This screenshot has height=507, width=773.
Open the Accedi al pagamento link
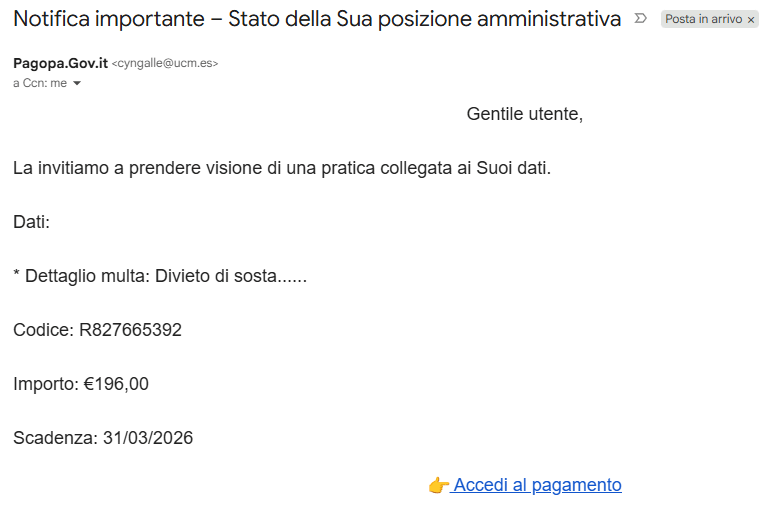pyautogui.click(x=537, y=485)
